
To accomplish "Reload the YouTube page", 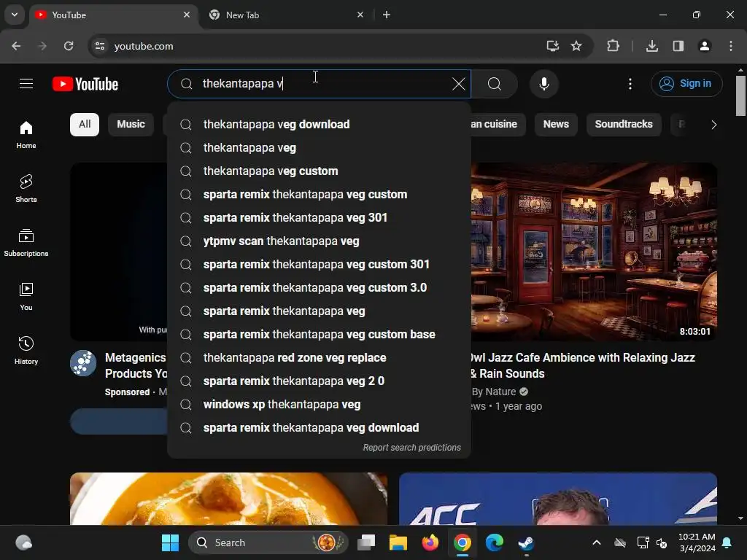I will pyautogui.click(x=69, y=46).
